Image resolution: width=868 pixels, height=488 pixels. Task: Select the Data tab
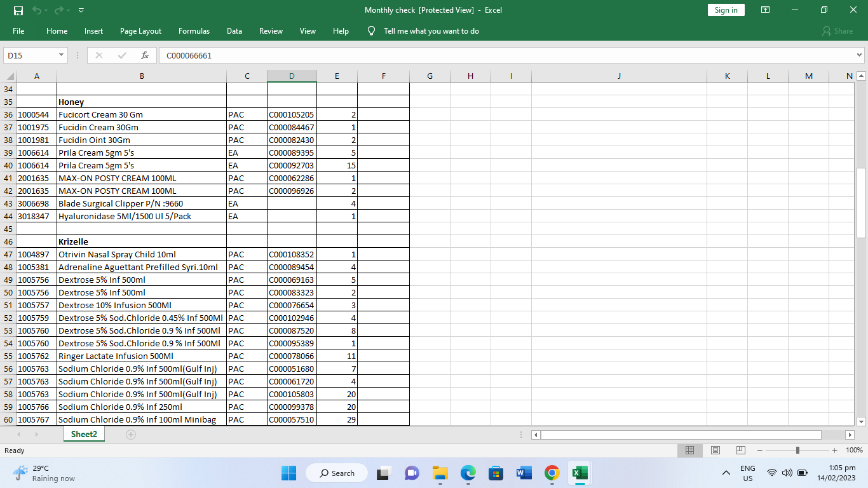[x=234, y=31]
